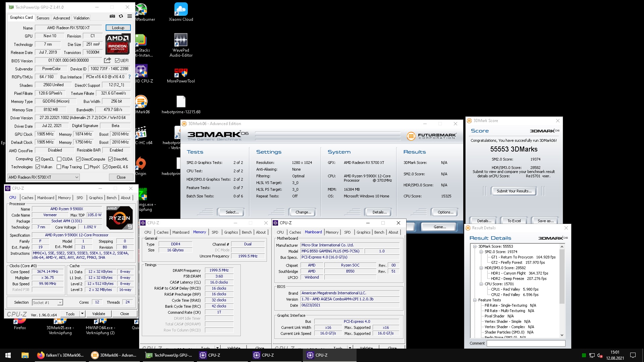Image resolution: width=644 pixels, height=362 pixels.
Task: Click the Options... button in 3DMark06 Results
Action: tap(445, 212)
